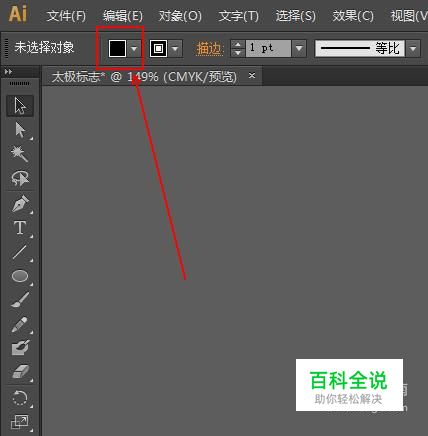Image resolution: width=428 pixels, height=436 pixels.
Task: Click the control bar grip handle
Action: 6,49
